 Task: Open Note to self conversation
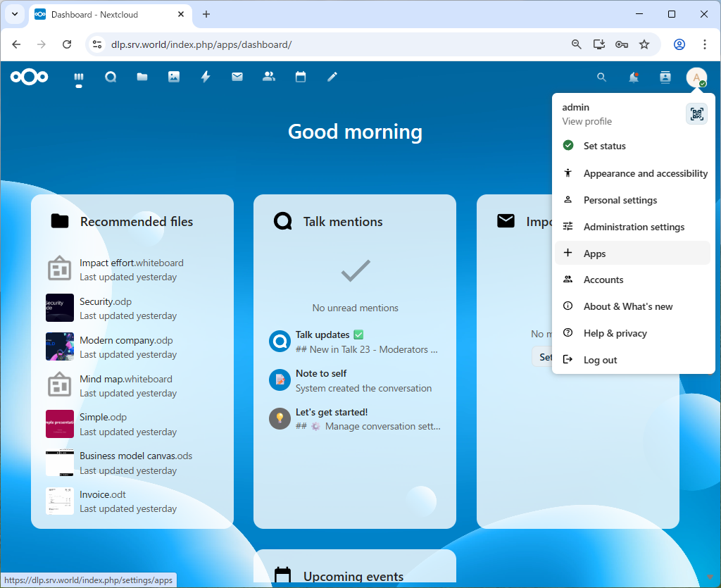(x=355, y=380)
